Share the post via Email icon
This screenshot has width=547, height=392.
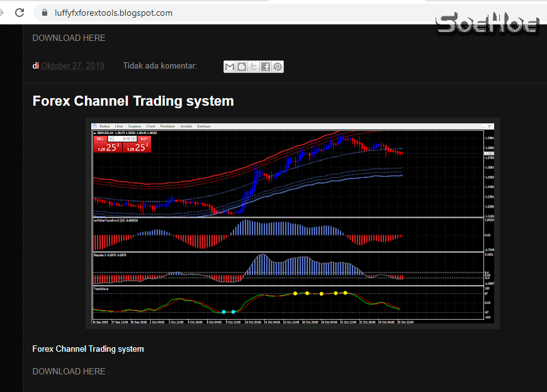tap(229, 66)
